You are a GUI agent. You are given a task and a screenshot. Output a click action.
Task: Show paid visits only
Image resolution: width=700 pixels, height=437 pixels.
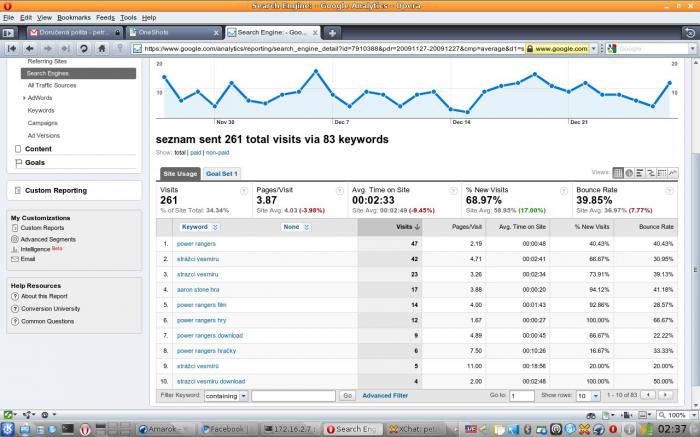(196, 153)
